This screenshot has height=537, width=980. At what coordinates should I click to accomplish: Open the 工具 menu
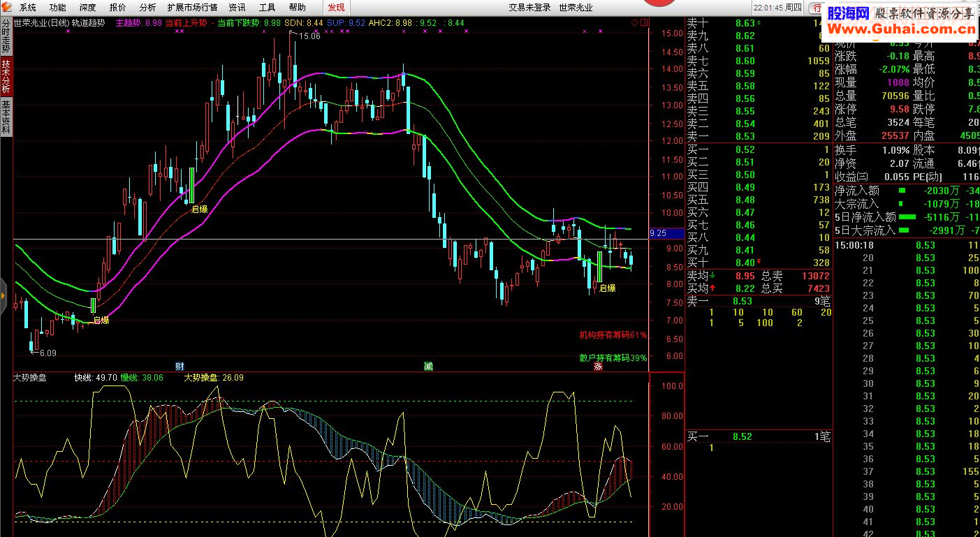[267, 8]
